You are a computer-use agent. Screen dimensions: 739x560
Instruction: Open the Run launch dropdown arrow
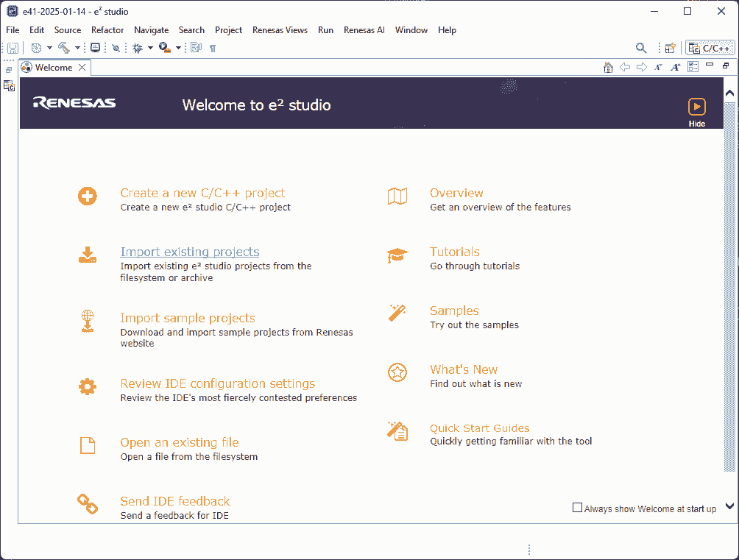tap(178, 49)
